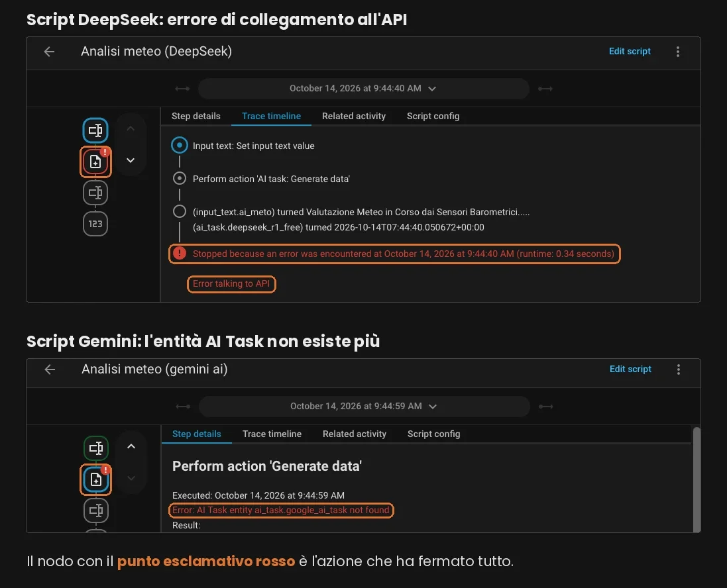
Task: Show newer trace after 9:44:59 AM
Action: (545, 407)
